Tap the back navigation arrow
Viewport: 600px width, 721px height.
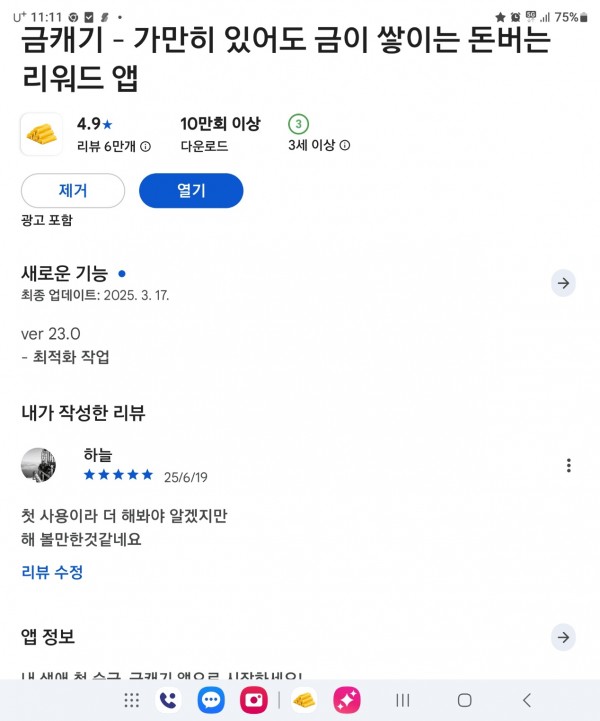[527, 700]
